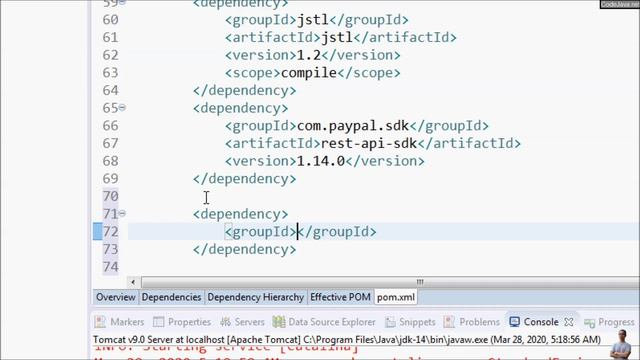Click the Properties tab icon
Screen dimensions: 640x360
(158, 322)
